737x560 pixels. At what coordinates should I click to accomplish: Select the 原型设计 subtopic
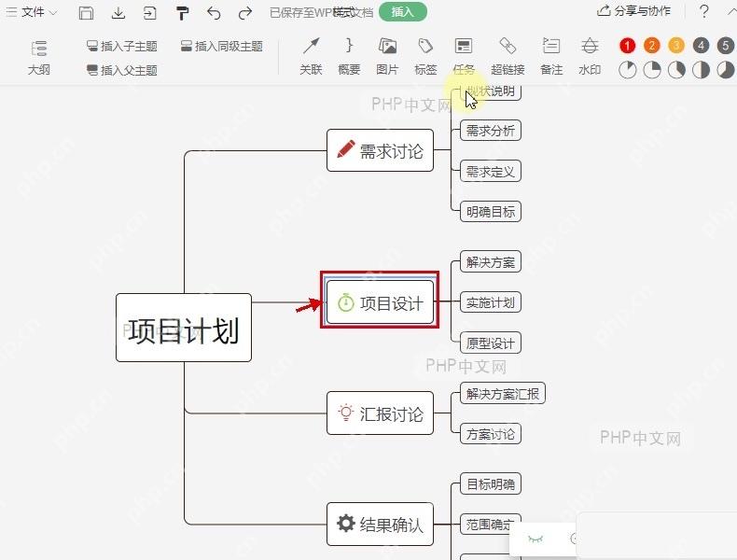point(490,343)
